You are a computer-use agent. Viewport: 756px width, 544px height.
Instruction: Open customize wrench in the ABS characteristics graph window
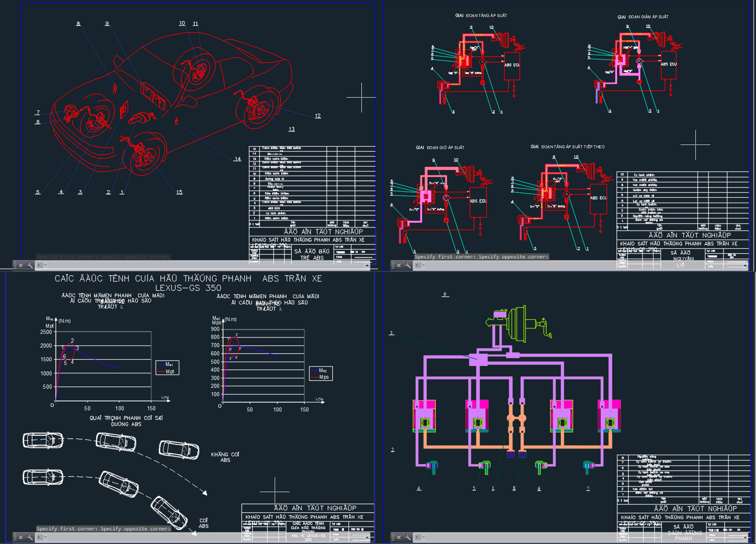pos(30,537)
